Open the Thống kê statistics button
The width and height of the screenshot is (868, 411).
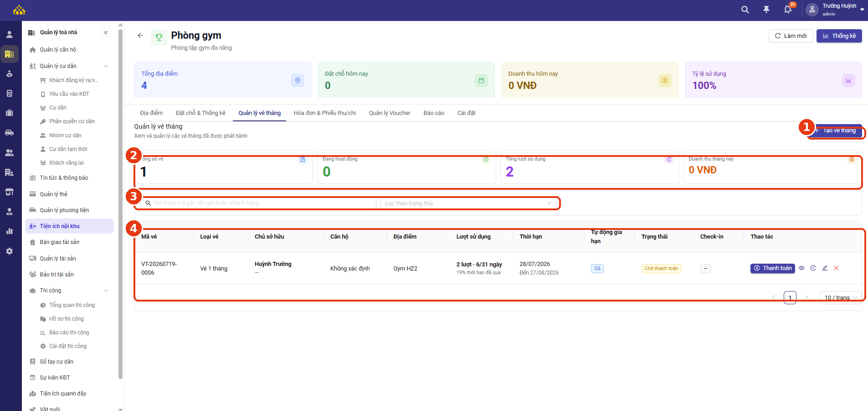tap(839, 36)
